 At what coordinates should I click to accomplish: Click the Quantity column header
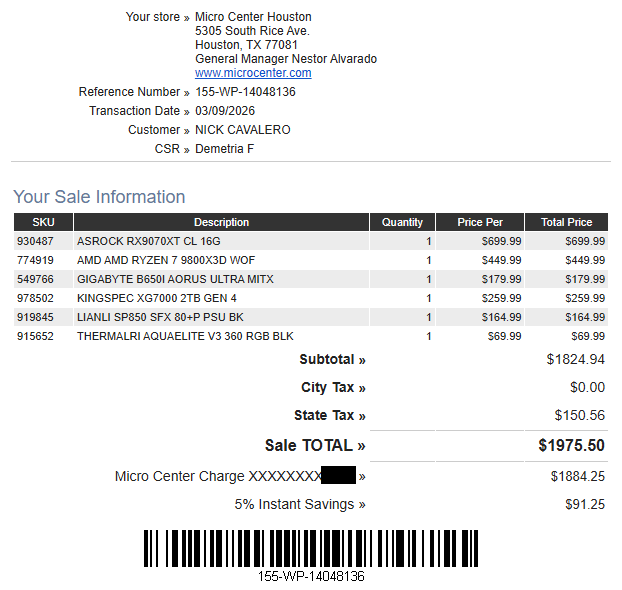pos(402,222)
